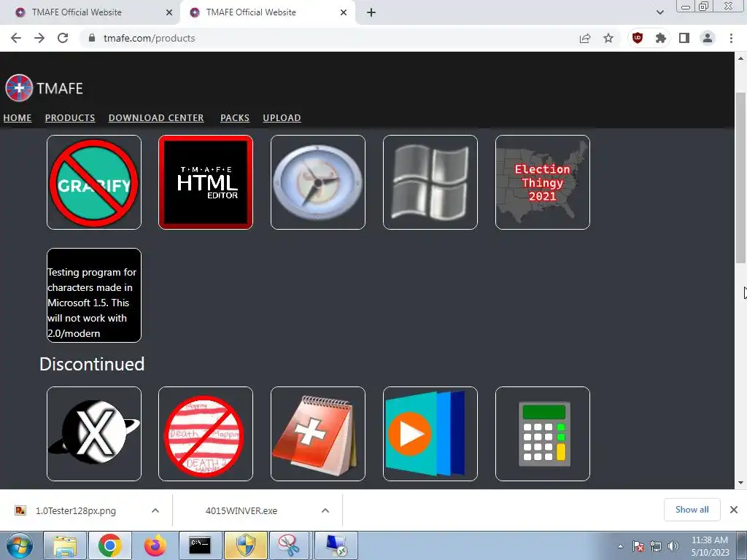
Task: Click Show all downloads button
Action: coord(692,510)
